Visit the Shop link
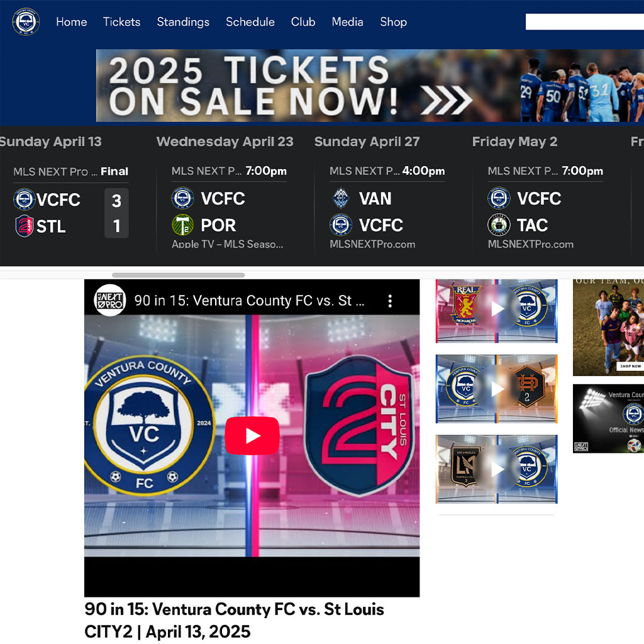This screenshot has height=644, width=644. (394, 22)
